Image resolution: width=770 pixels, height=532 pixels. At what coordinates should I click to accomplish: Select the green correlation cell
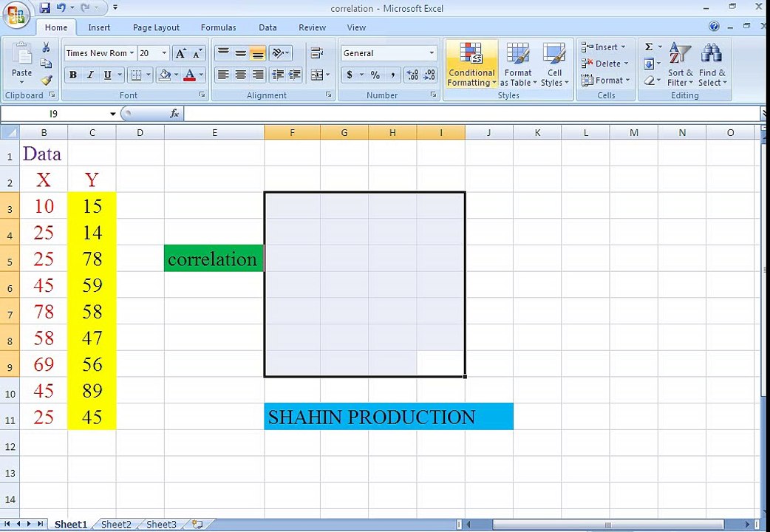(214, 259)
